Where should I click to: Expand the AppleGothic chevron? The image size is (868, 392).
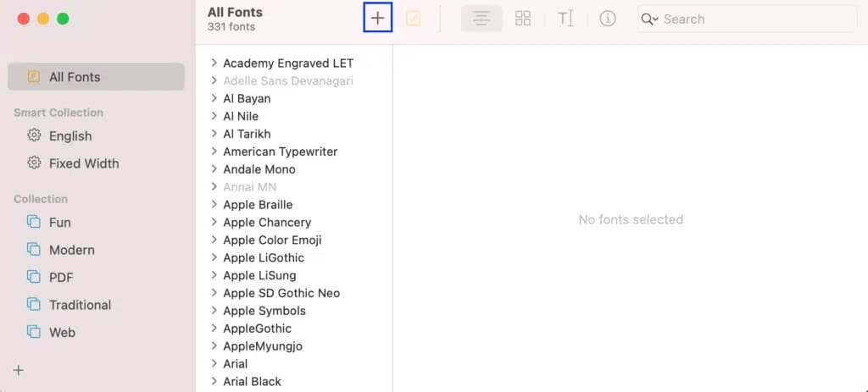(x=214, y=329)
